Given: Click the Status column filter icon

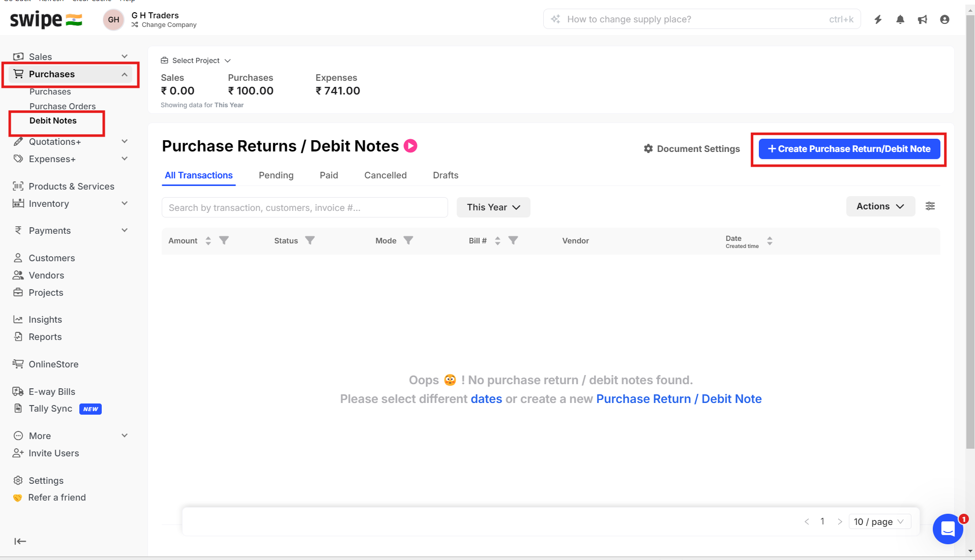Looking at the screenshot, I should [x=310, y=240].
